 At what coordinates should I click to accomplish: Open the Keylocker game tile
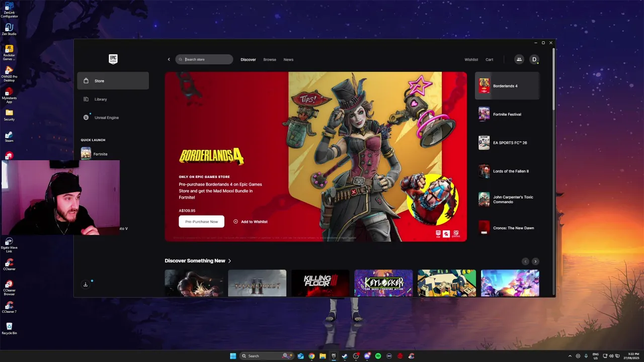coord(383,283)
